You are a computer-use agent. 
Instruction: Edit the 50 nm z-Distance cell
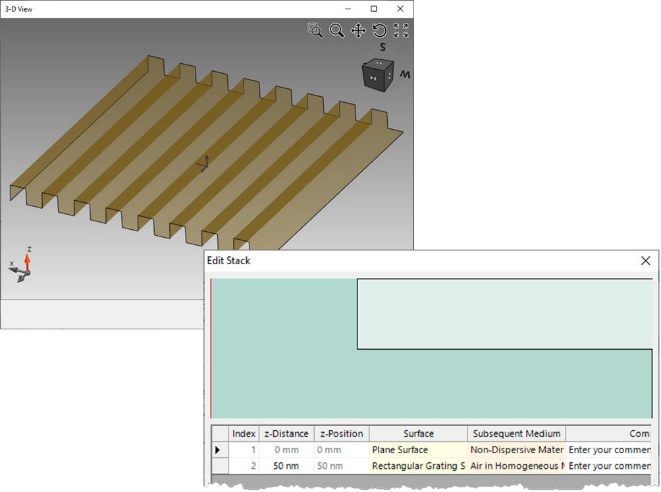286,466
